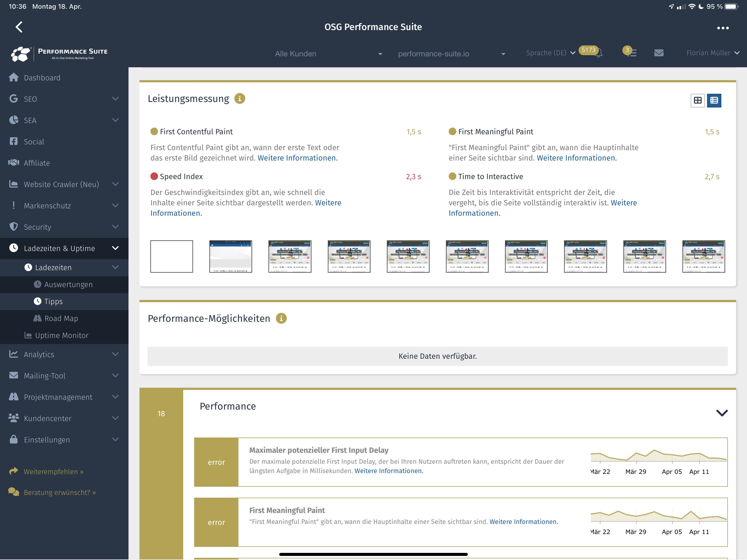Collapse the Performance section chevron
Viewport: 747px width, 560px height.
pos(722,413)
